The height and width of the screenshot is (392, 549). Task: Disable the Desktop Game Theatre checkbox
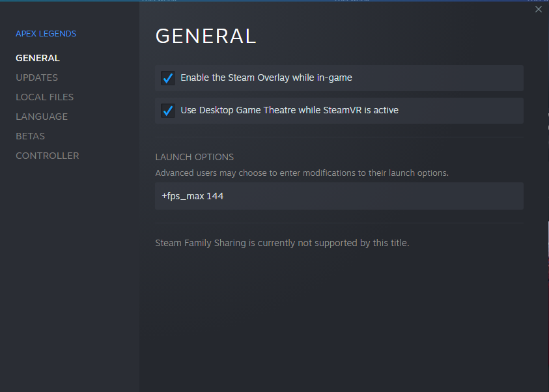point(168,111)
